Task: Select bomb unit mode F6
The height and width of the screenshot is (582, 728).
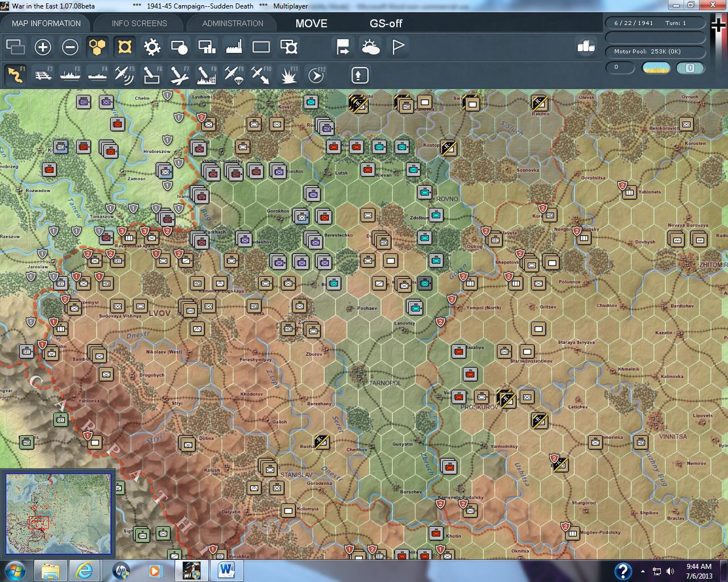Action: (152, 75)
